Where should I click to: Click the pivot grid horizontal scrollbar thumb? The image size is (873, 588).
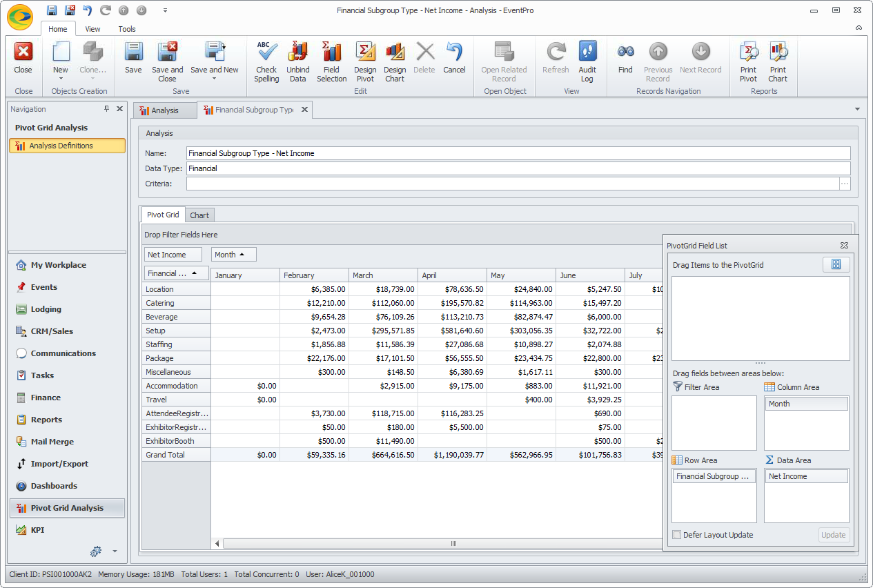pyautogui.click(x=453, y=544)
